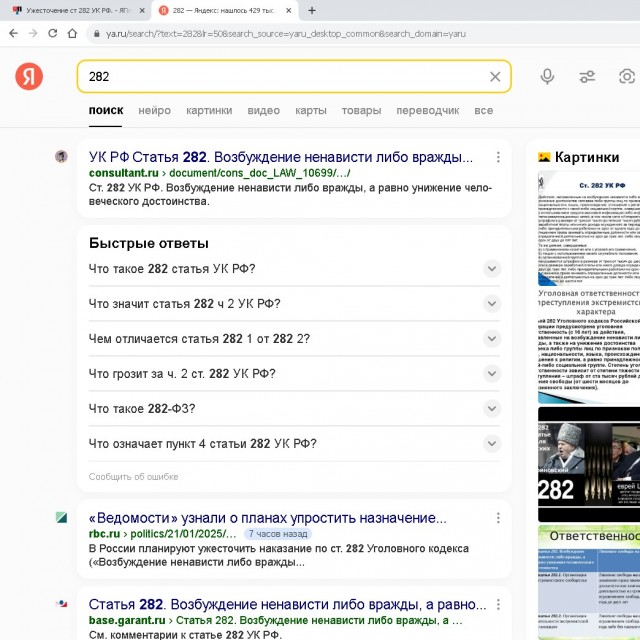Viewport: 640px width, 640px height.
Task: Click the search input containing 282
Action: [280, 76]
